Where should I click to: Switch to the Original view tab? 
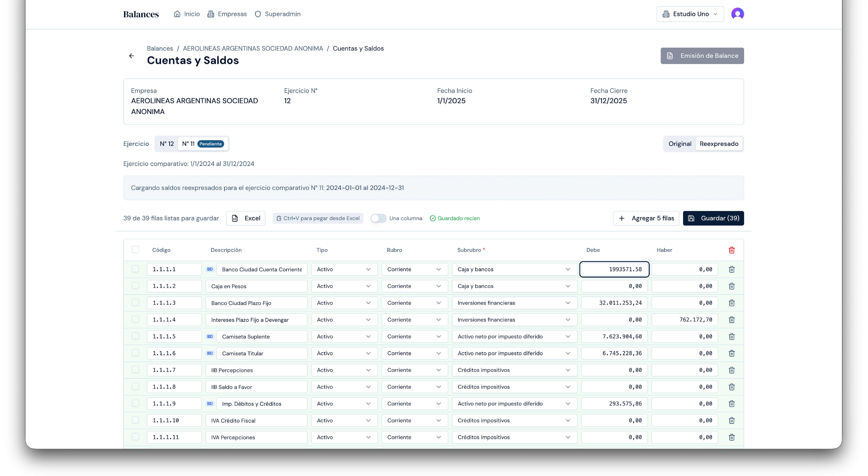680,144
